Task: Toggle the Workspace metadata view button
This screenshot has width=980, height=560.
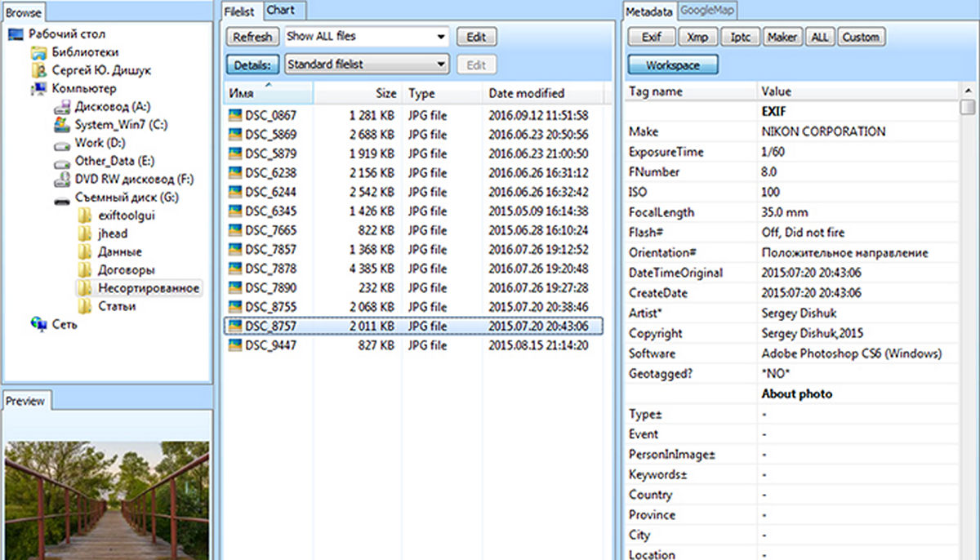Action: tap(672, 64)
